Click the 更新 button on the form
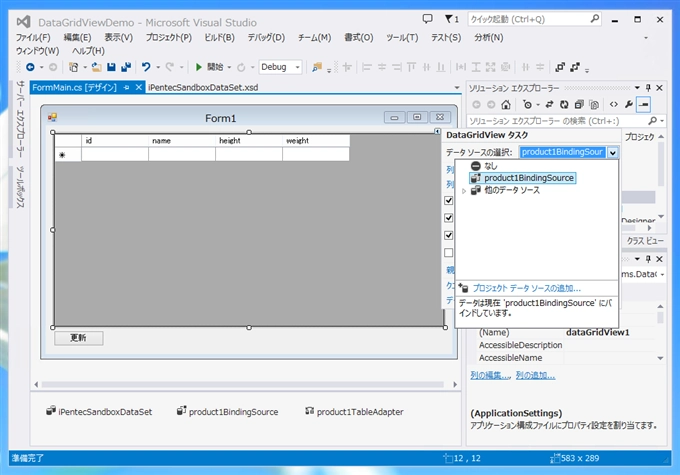The image size is (680, 475). [x=78, y=338]
